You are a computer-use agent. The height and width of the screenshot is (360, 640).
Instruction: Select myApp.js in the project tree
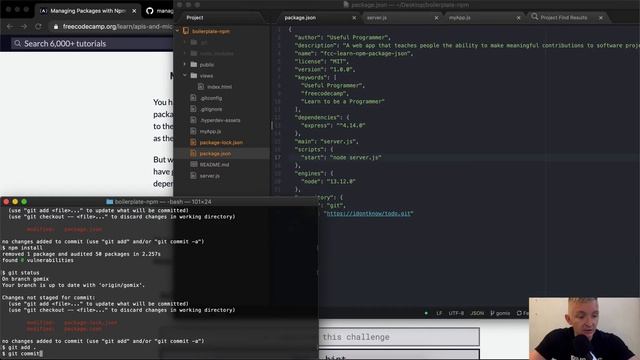pos(211,131)
